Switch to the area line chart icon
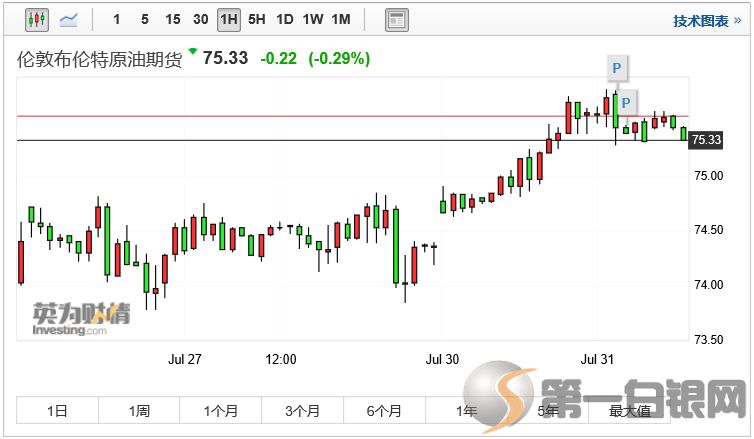Screen dimensions: 754x439 pos(68,20)
